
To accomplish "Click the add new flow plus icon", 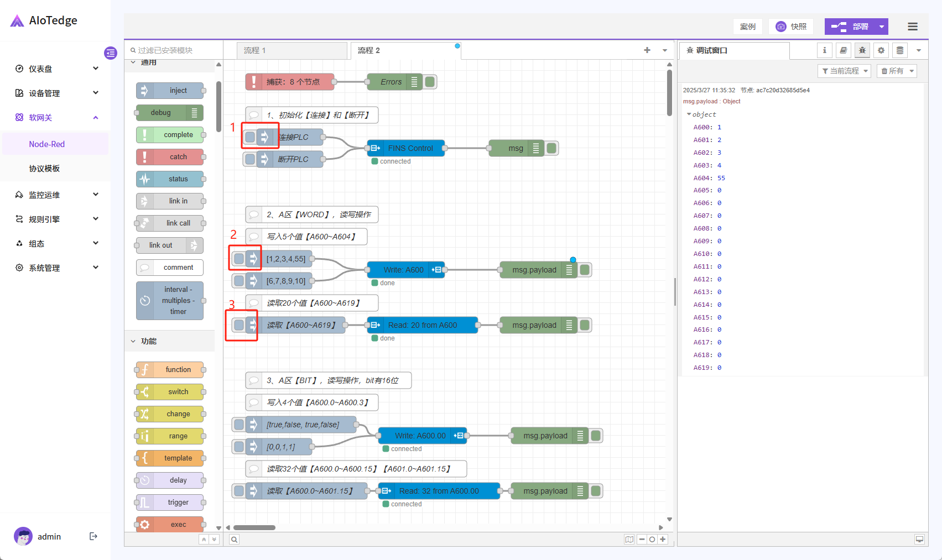I will tap(647, 50).
